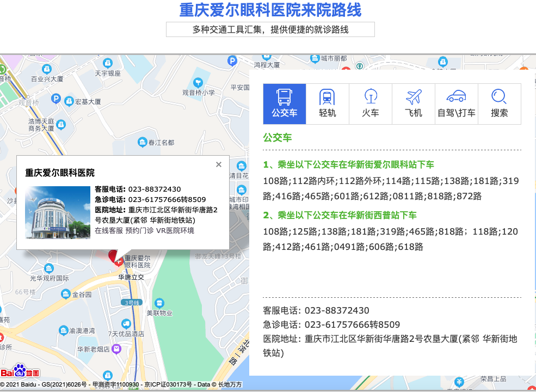The height and width of the screenshot is (392, 536).
Task: Click heading 重庆爱尔眼科医院来院路线
Action: 270,10
